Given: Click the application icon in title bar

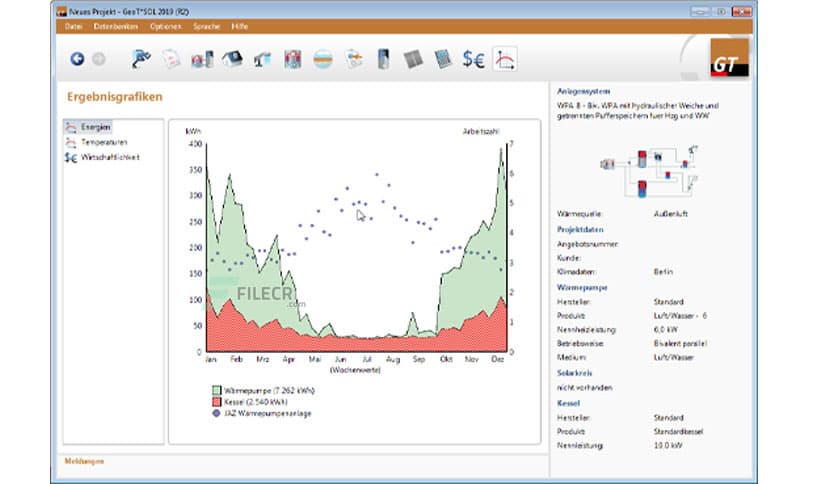Looking at the screenshot, I should coord(62,11).
